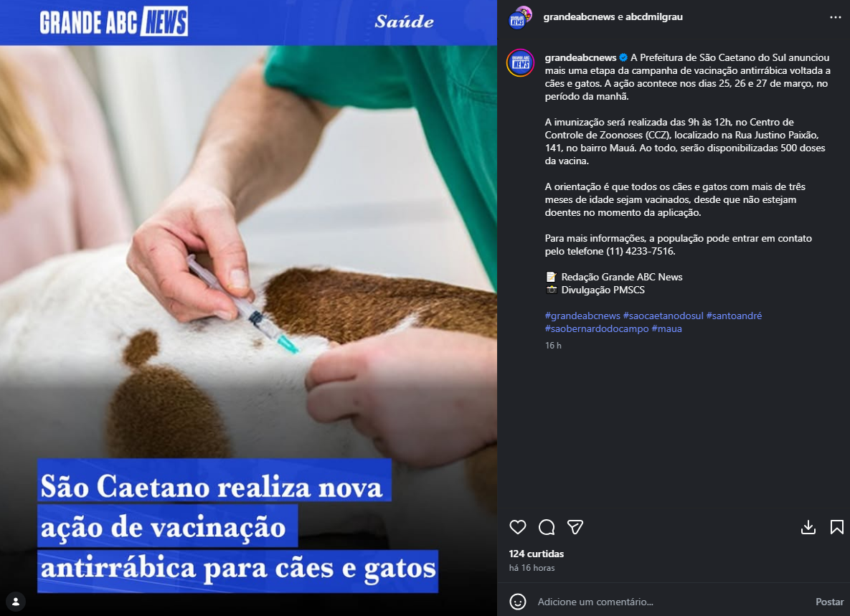
Task: Open the emoji picker smiley icon
Action: pyautogui.click(x=518, y=602)
